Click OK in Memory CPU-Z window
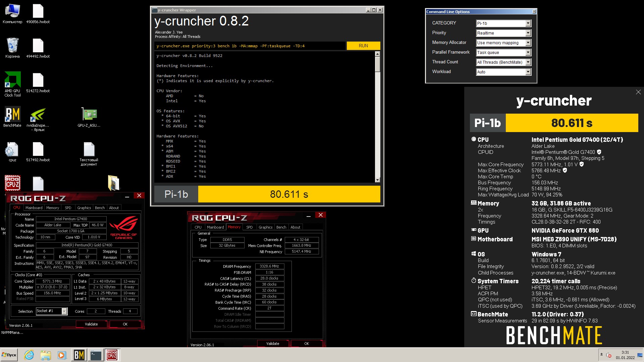This screenshot has height=362, width=644. click(307, 344)
